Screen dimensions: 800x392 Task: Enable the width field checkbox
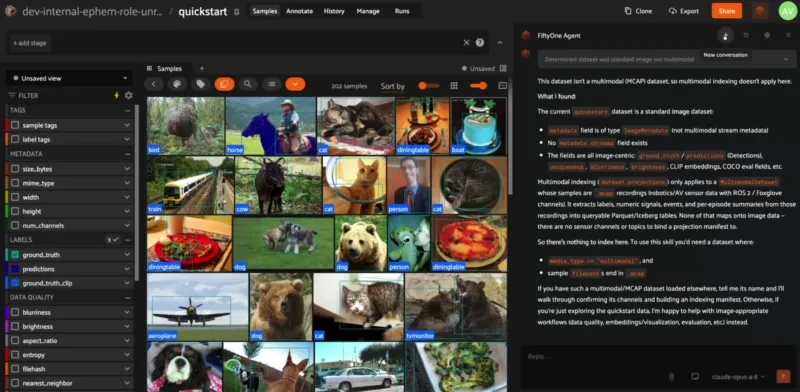tap(15, 197)
